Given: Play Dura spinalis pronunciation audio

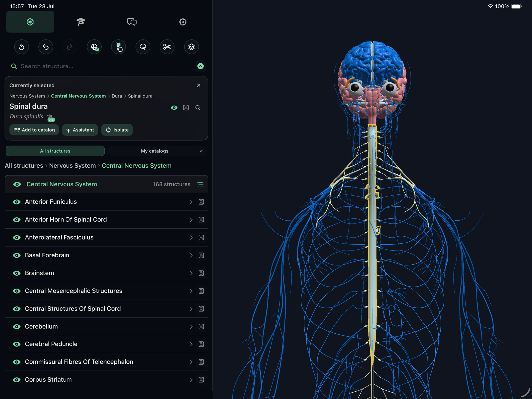Looking at the screenshot, I should click(50, 117).
